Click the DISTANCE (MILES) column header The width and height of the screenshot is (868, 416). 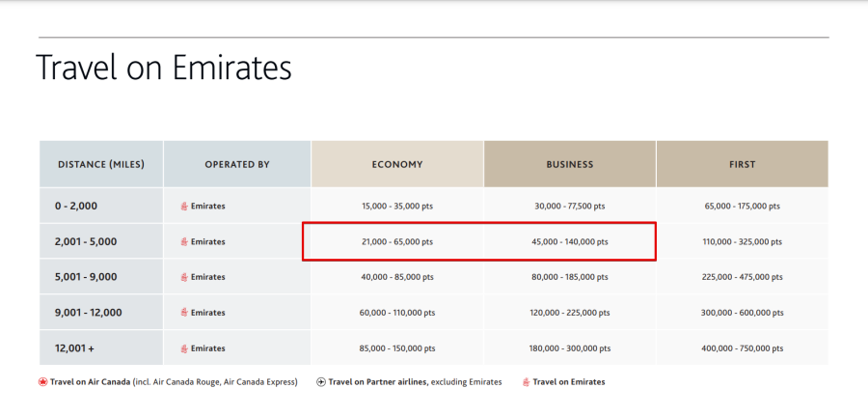101,164
